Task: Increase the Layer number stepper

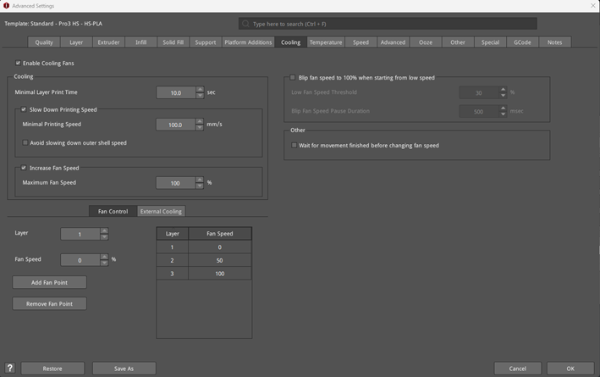Action: pyautogui.click(x=104, y=231)
